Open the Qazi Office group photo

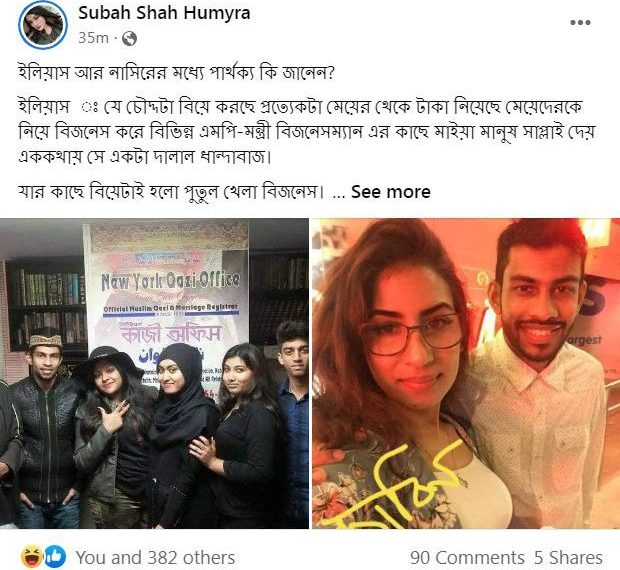[x=154, y=373]
